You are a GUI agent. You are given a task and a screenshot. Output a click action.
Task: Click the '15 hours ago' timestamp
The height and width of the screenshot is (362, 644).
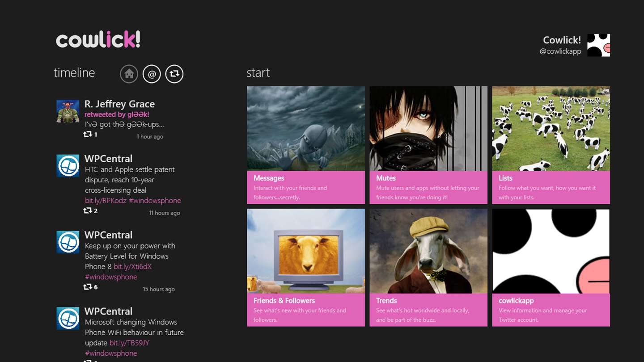[x=159, y=290]
